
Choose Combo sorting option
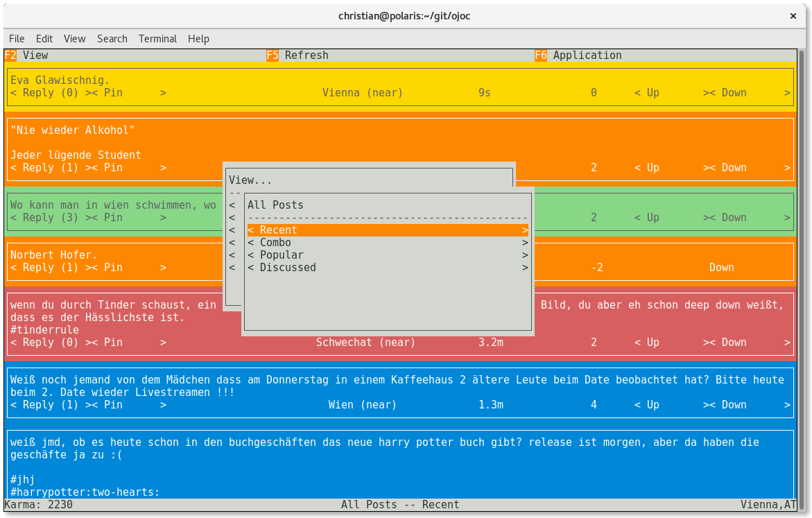tap(387, 243)
